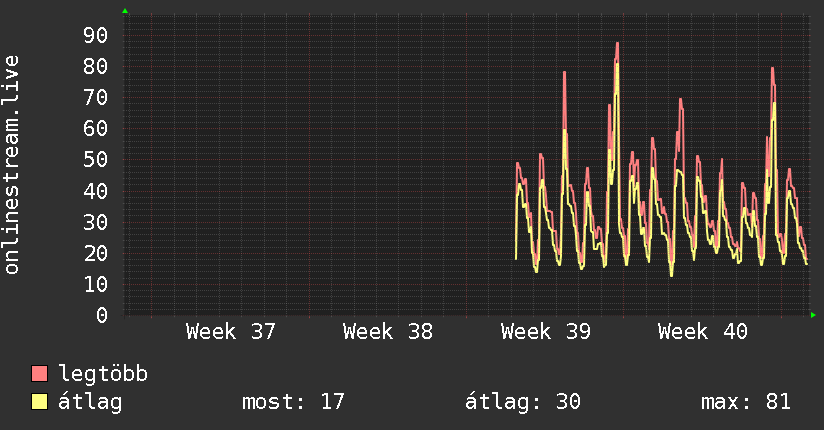Select the legtöbb legend label
The image size is (824, 430).
coord(103,374)
